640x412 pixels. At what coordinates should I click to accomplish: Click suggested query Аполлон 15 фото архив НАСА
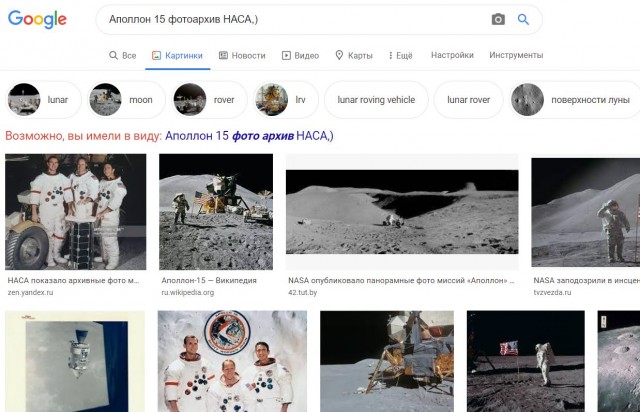pyautogui.click(x=249, y=136)
